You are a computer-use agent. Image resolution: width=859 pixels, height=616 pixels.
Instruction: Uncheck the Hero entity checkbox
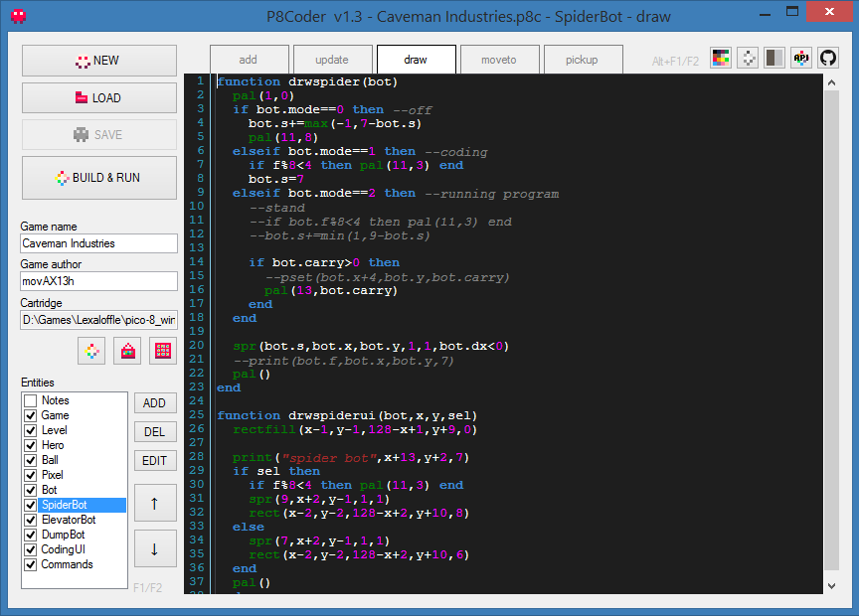click(x=31, y=445)
